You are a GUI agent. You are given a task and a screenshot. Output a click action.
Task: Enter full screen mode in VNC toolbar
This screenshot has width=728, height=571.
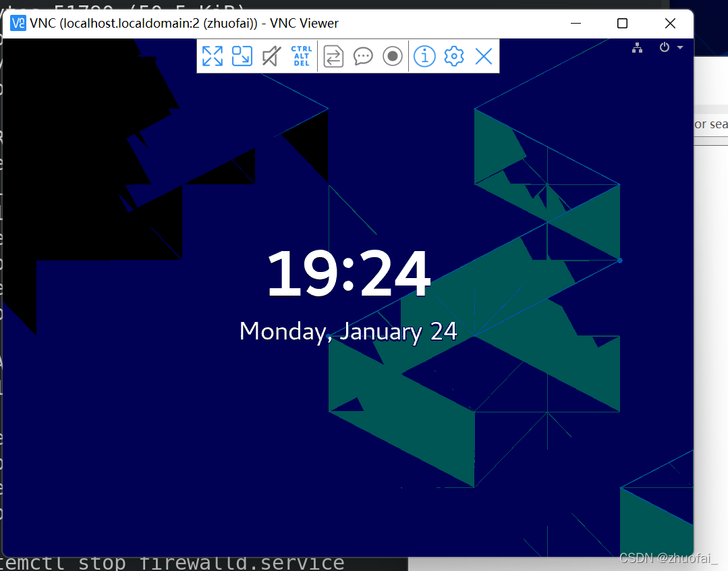coord(213,56)
